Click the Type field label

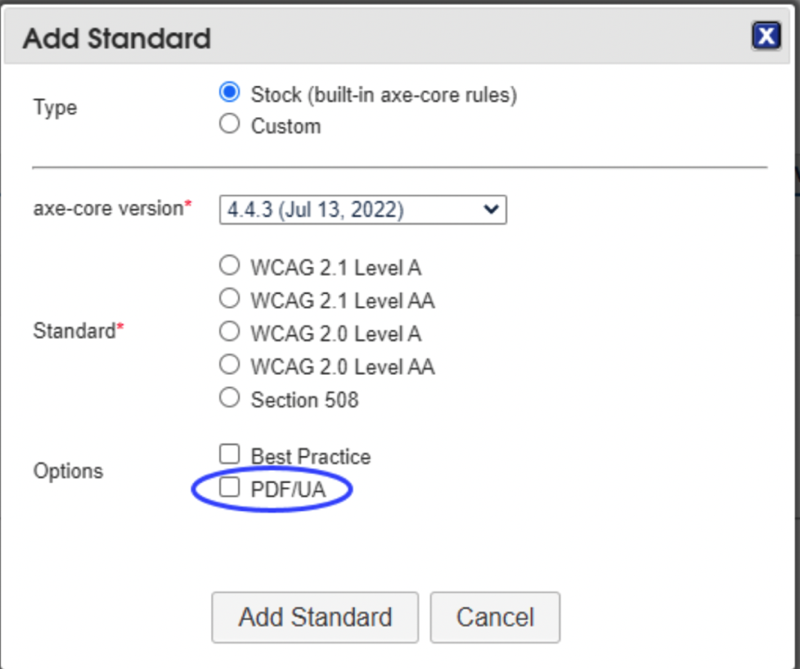55,108
